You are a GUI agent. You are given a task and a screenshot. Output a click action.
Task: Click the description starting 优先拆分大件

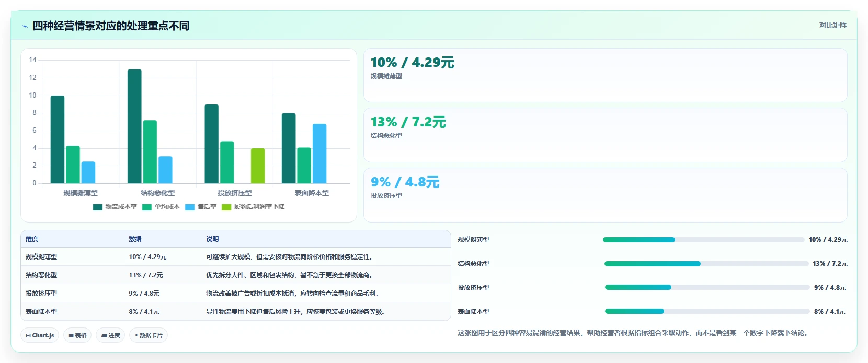[x=290, y=275]
